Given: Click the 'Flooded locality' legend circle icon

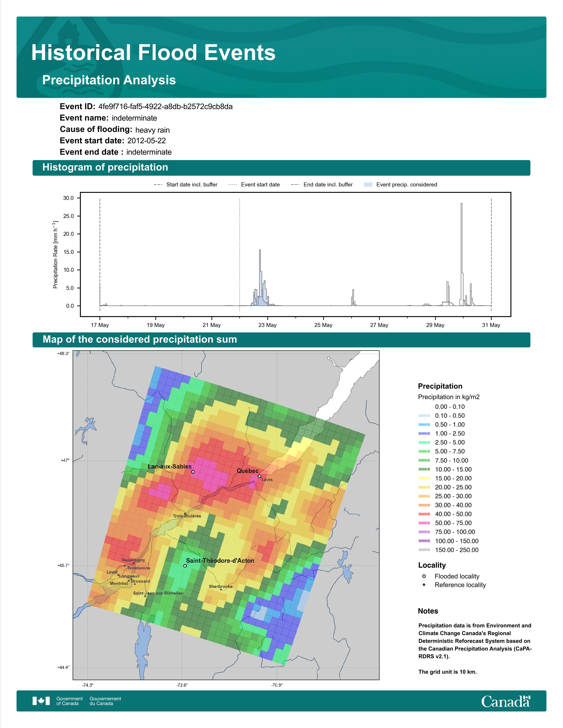Looking at the screenshot, I should 424,576.
